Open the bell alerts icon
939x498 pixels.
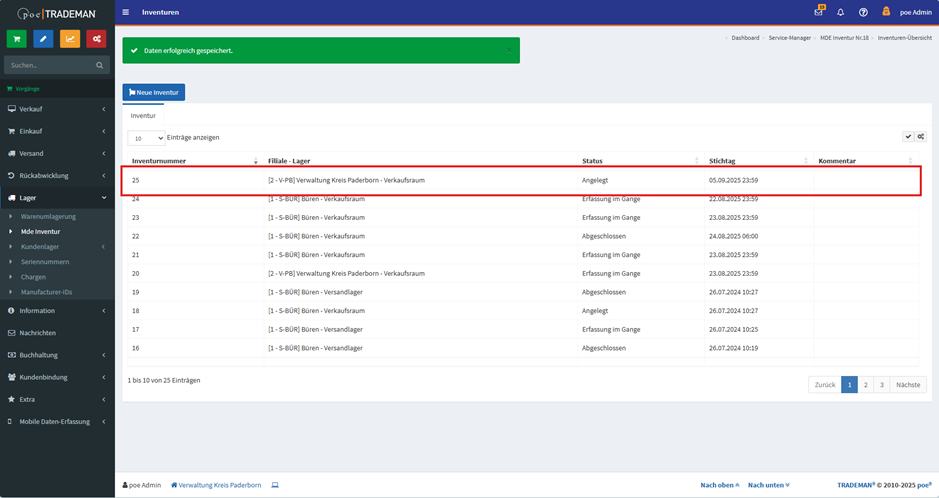pos(841,12)
